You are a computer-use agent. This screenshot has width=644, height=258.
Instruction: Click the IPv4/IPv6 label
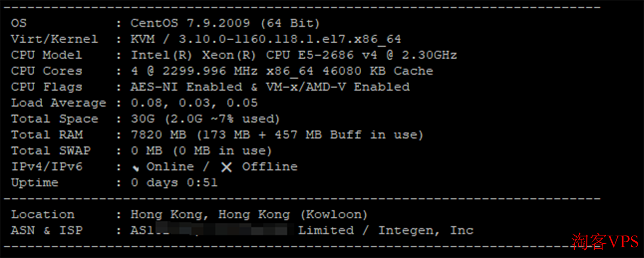(46, 167)
